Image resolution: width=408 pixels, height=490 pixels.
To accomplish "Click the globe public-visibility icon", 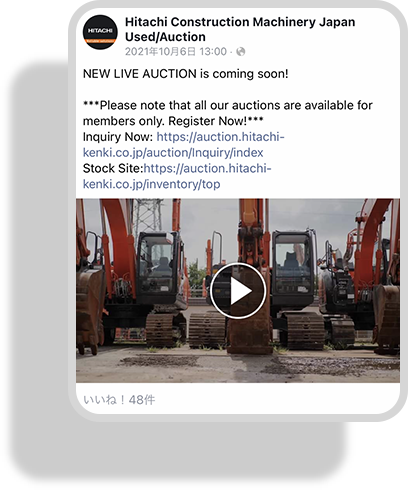I will (x=240, y=52).
